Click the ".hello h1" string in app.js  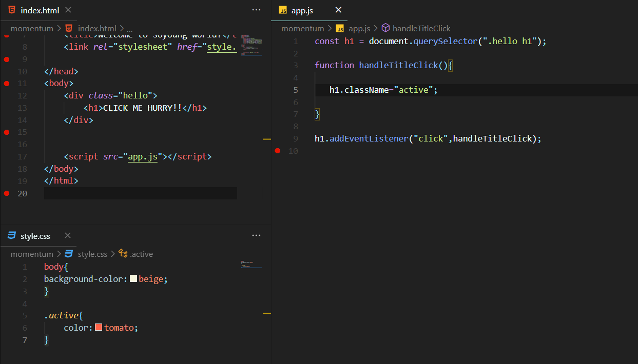509,41
